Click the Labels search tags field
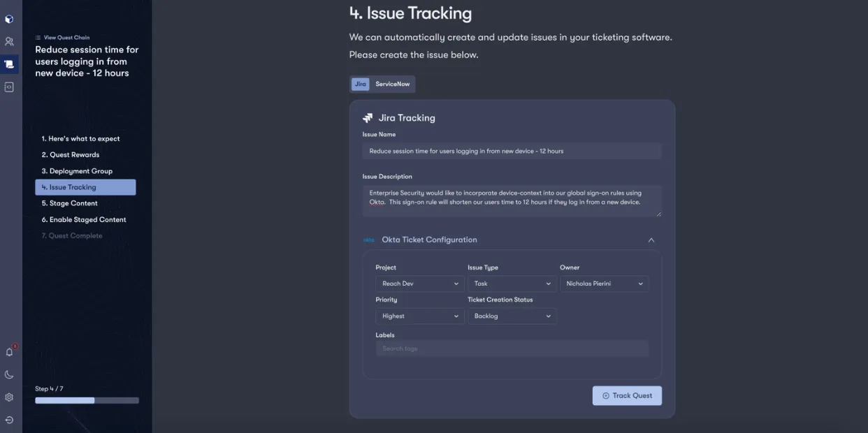The width and height of the screenshot is (868, 433). point(512,348)
